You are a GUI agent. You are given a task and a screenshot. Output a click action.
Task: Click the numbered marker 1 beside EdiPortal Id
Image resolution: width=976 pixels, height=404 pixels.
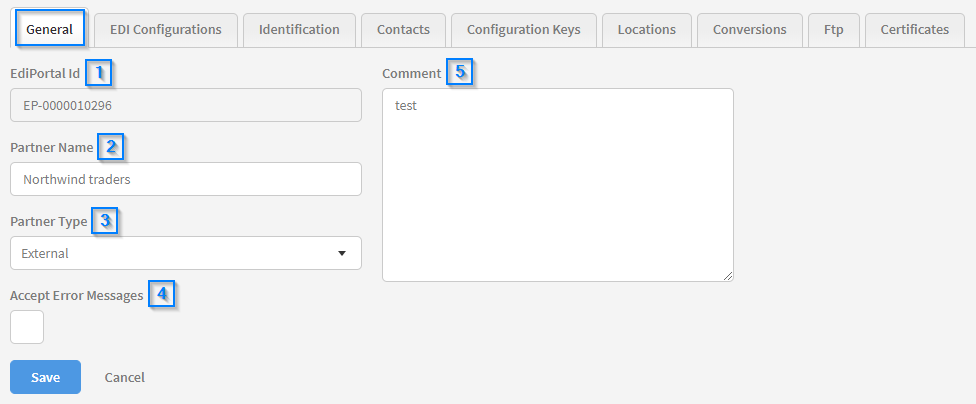[99, 73]
